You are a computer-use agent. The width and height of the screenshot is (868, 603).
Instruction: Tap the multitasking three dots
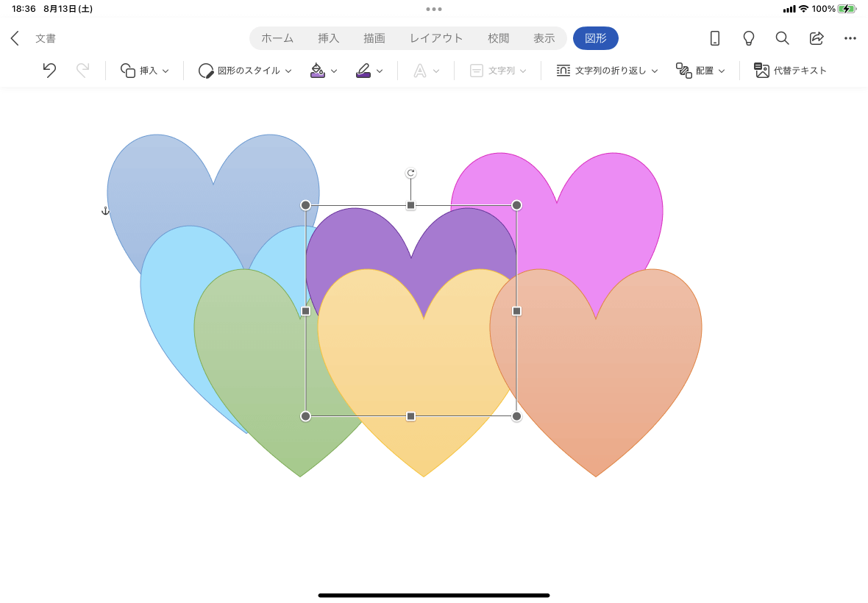(x=434, y=9)
